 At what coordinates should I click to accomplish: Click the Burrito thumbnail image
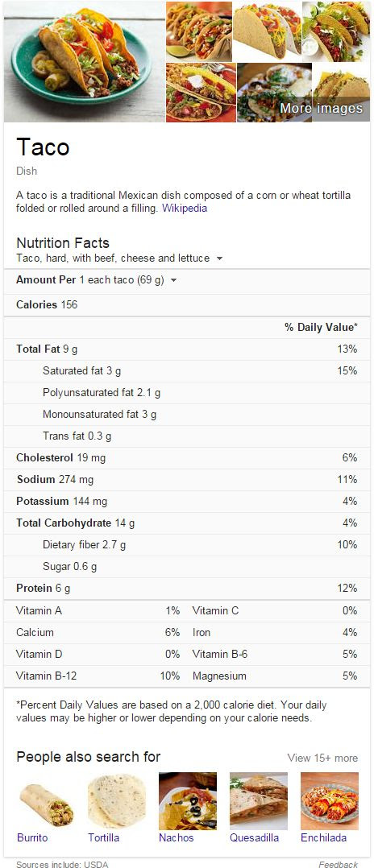tap(46, 802)
